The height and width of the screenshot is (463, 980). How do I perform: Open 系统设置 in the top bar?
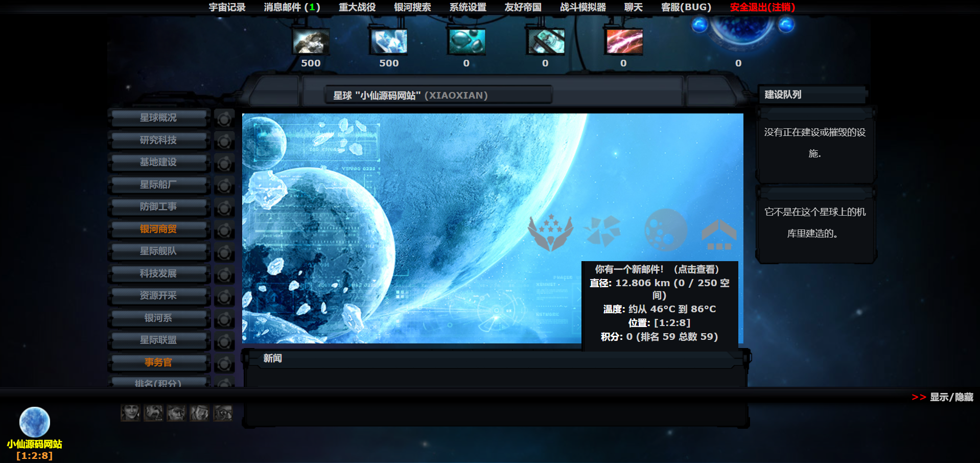[468, 7]
